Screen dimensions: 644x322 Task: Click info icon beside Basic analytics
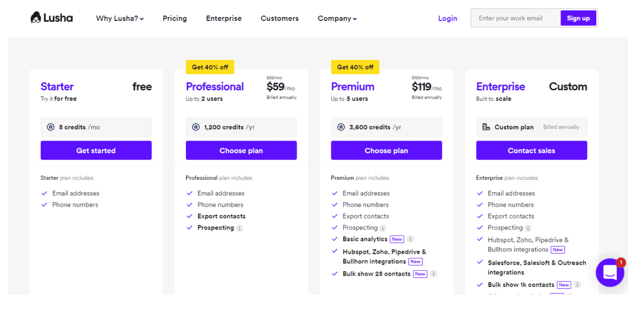(x=410, y=239)
